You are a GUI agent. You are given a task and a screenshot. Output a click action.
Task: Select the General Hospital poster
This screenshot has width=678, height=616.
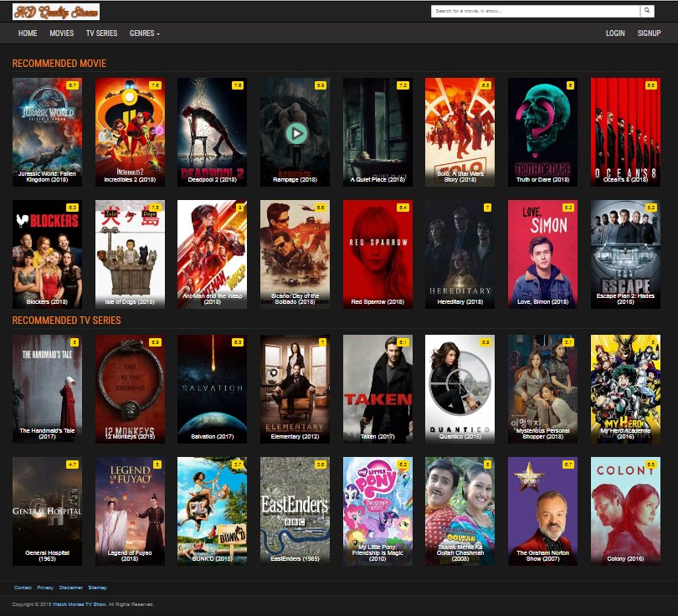click(x=47, y=511)
